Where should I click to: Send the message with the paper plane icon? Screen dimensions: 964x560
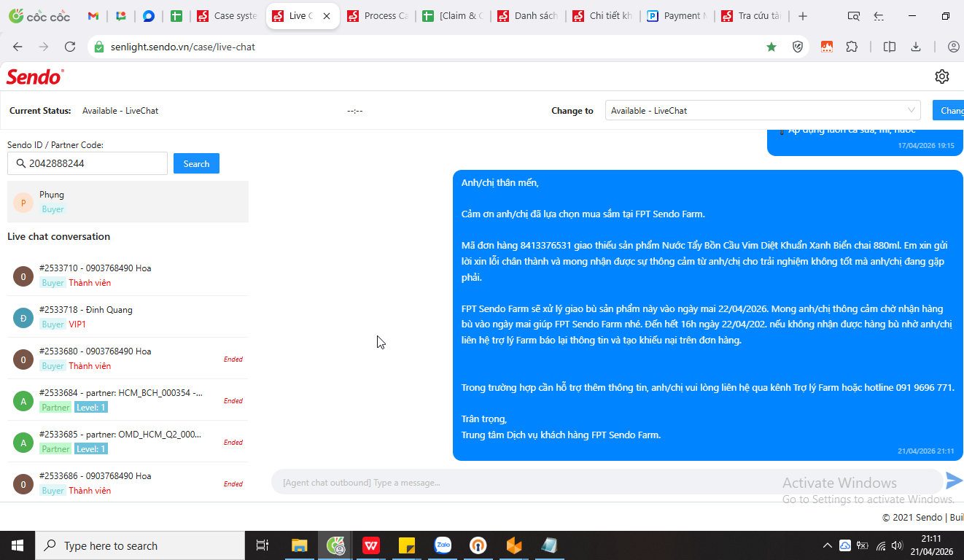point(954,481)
